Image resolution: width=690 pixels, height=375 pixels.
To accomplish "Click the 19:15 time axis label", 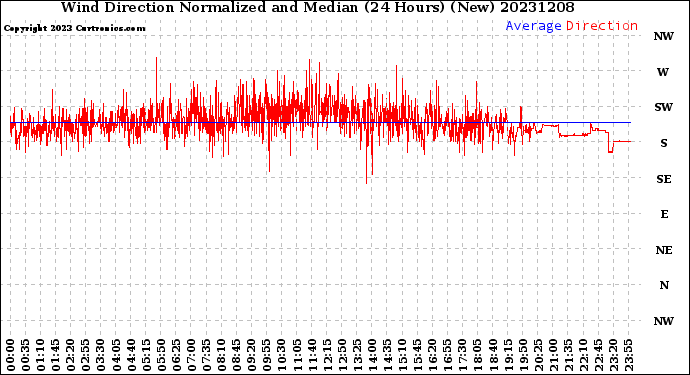I will click(x=508, y=355).
